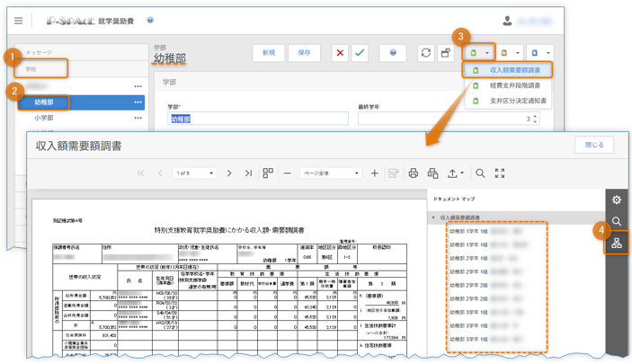The width and height of the screenshot is (632, 364).
Task: Open the ページ全体 zoom dropdown
Action: point(331,173)
